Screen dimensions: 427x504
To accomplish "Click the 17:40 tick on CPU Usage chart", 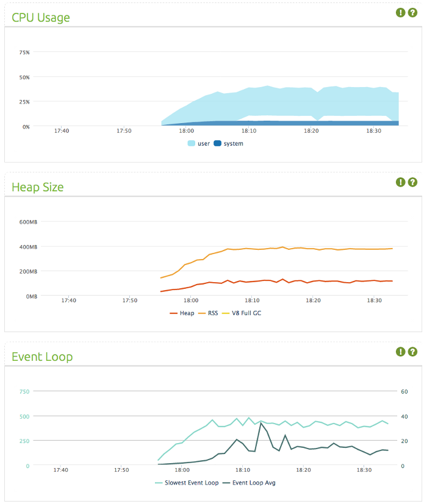I will pos(62,131).
